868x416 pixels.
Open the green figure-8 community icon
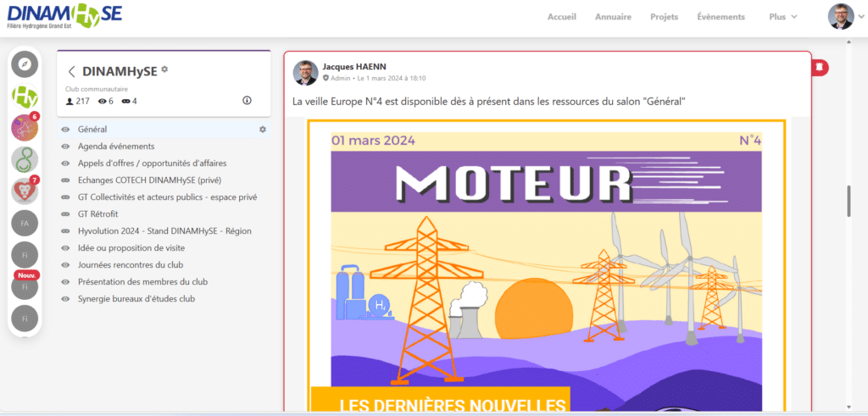click(x=25, y=159)
